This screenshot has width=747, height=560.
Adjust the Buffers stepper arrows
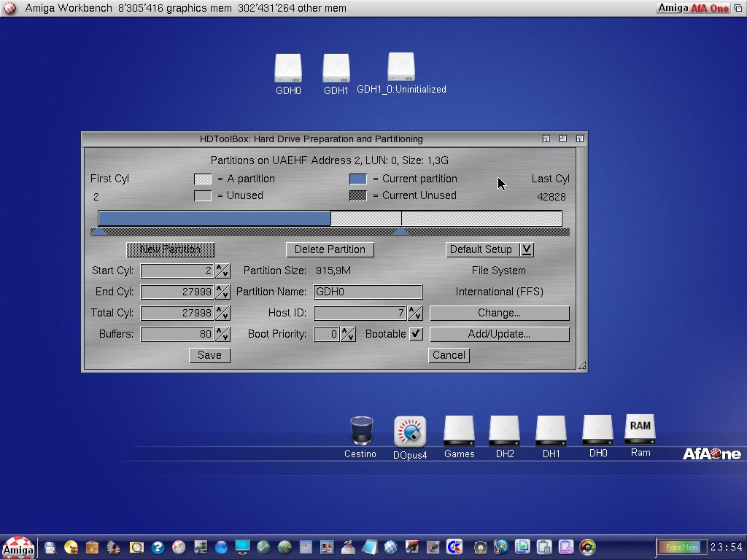[x=222, y=334]
